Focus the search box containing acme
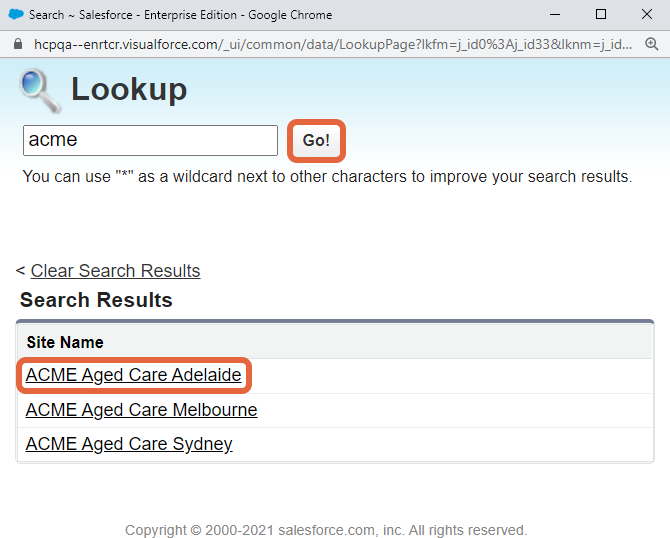 [x=150, y=140]
